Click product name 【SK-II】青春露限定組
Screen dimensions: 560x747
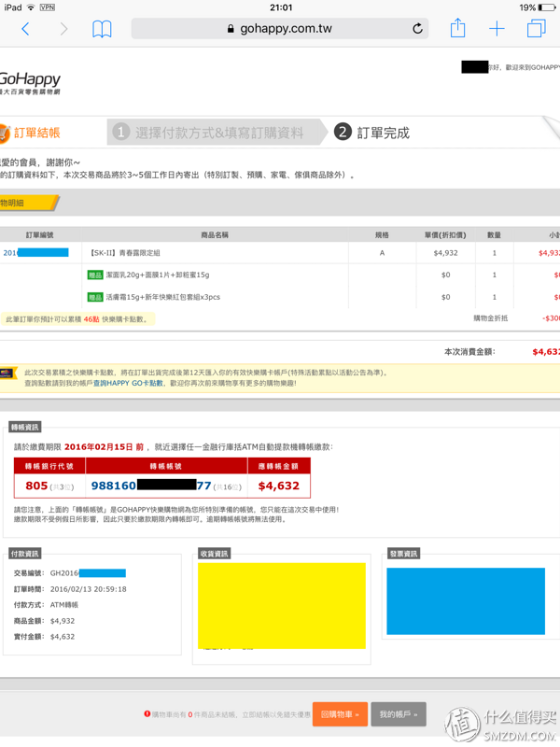point(125,253)
